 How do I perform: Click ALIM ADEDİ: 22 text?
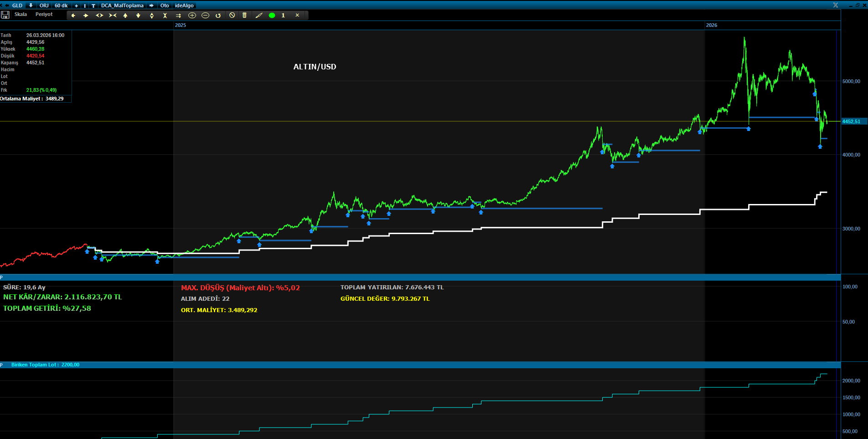pyautogui.click(x=205, y=298)
